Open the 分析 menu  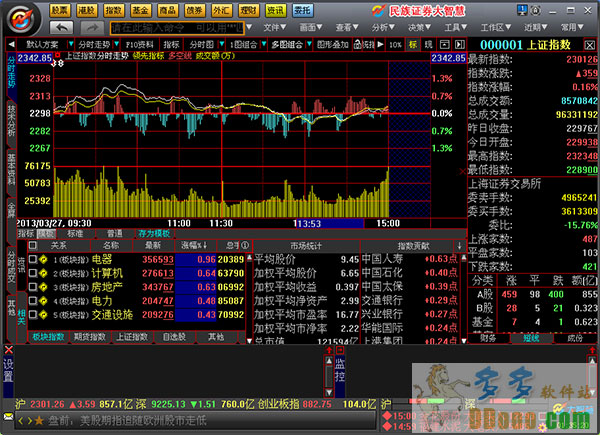pos(383,28)
